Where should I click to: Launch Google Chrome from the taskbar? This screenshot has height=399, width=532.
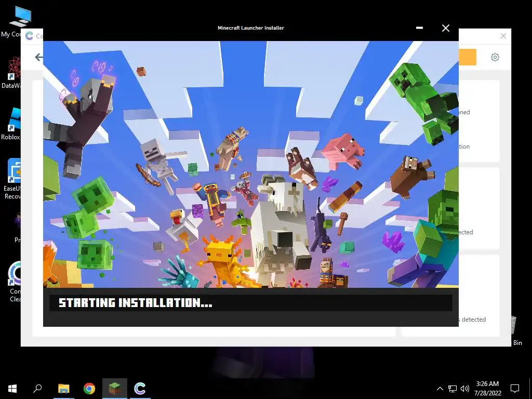89,388
